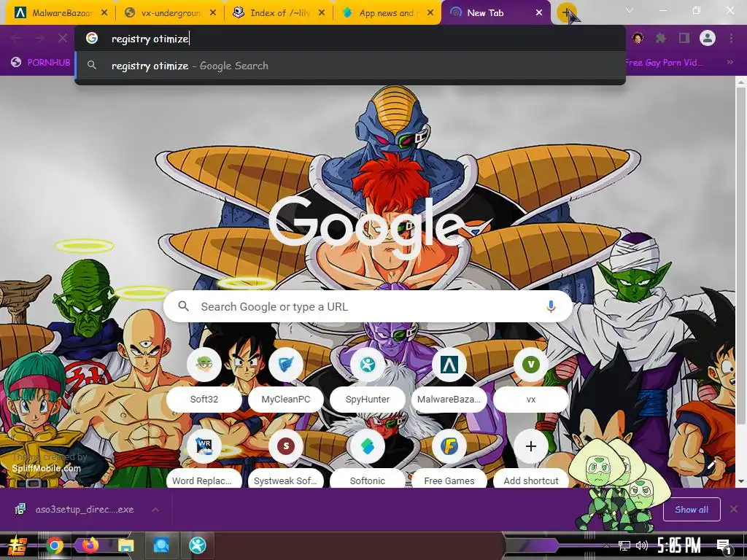Launch Firefox from the taskbar

[90, 545]
